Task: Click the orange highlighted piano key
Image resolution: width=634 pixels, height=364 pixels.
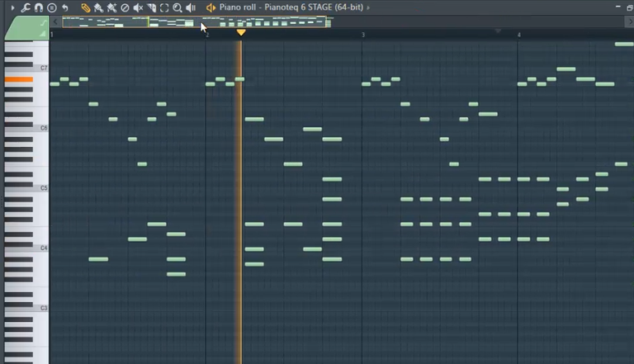Action: pos(19,80)
